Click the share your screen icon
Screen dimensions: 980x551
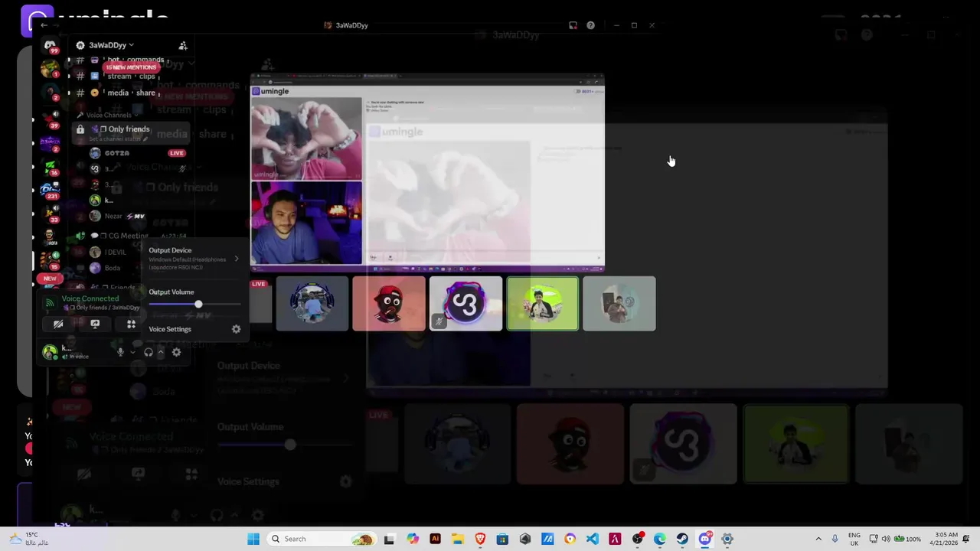95,324
